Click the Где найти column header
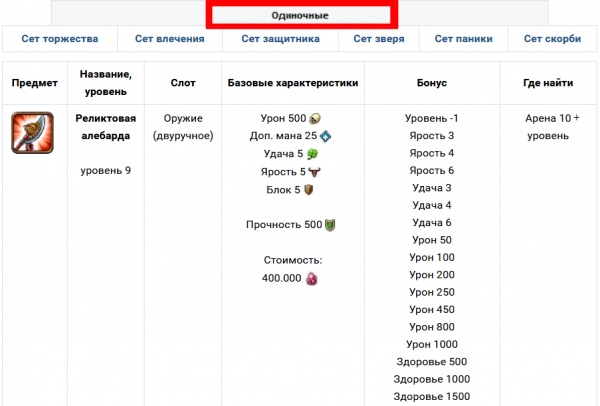The image size is (600, 406). point(552,82)
